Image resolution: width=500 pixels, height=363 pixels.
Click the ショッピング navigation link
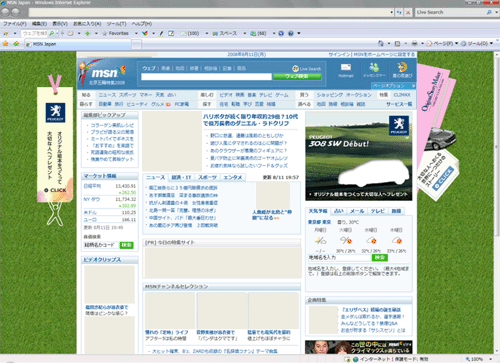[x=329, y=95]
